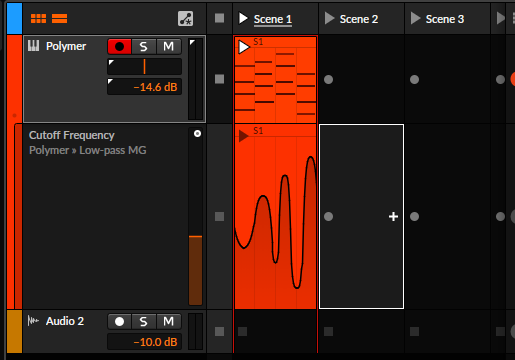Click the blue master color strip

[14, 18]
